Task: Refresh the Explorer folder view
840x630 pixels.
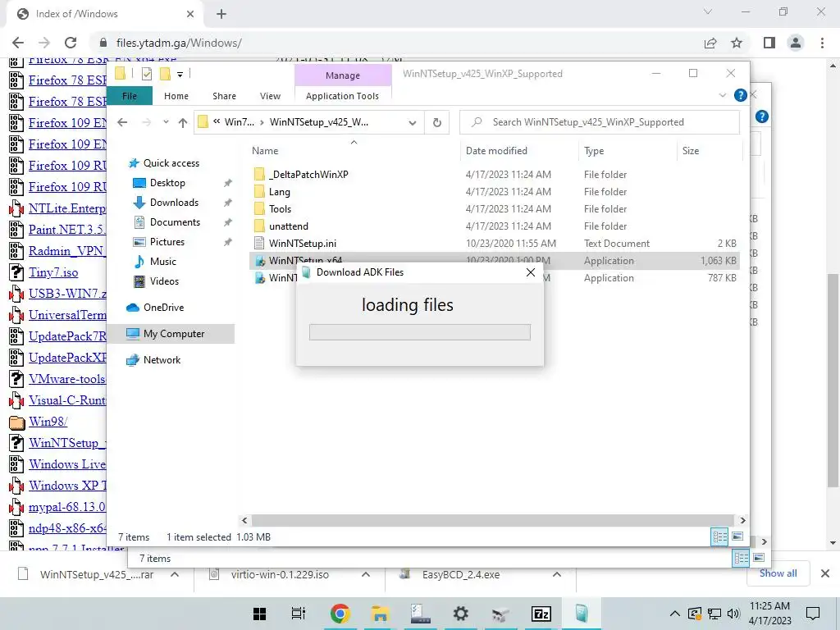Action: (437, 123)
